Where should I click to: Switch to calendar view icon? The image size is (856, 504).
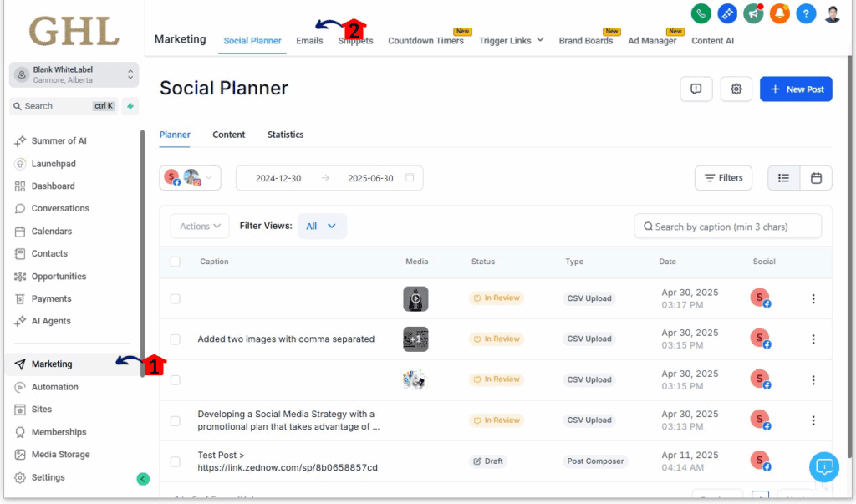pos(816,178)
